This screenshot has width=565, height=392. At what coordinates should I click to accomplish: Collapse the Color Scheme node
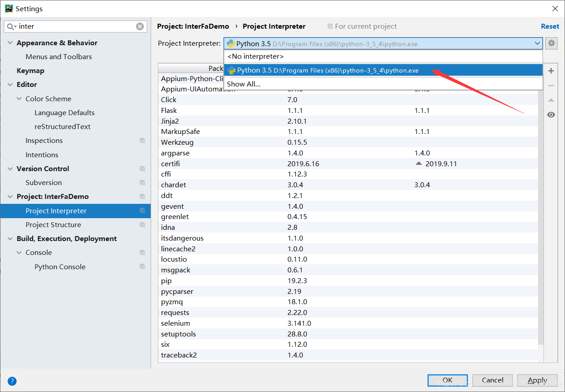[x=19, y=99]
